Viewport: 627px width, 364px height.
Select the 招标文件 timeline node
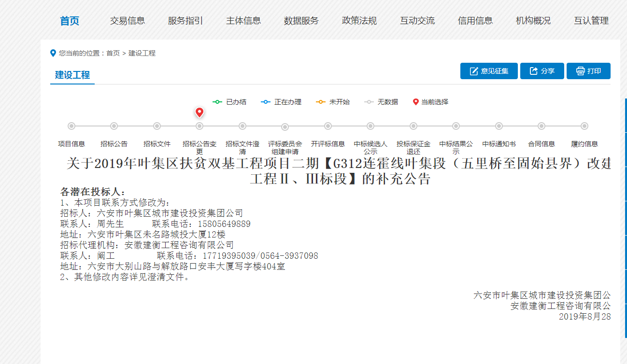tap(157, 126)
